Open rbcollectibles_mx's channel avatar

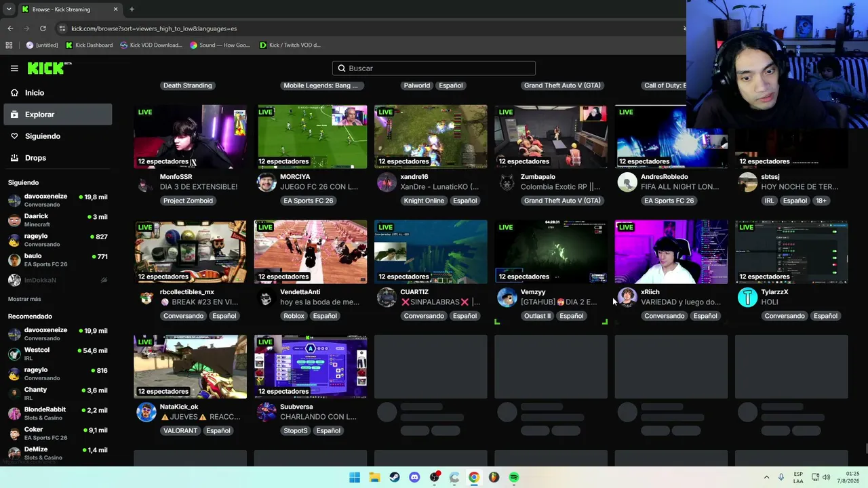tap(146, 298)
